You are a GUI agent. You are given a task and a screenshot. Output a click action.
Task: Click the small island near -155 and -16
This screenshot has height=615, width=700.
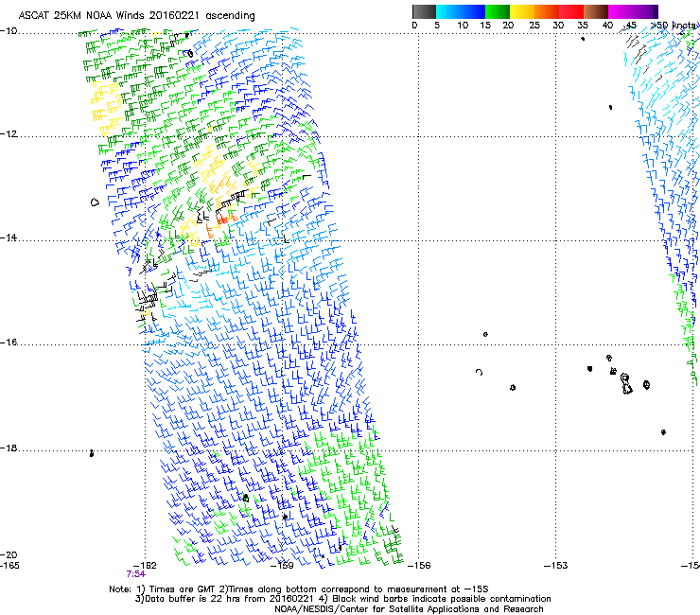tap(485, 334)
